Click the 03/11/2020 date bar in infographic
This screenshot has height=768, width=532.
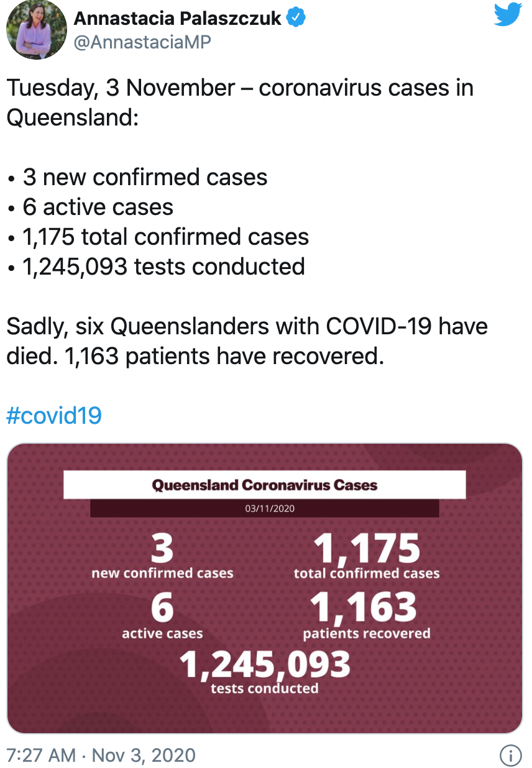265,508
